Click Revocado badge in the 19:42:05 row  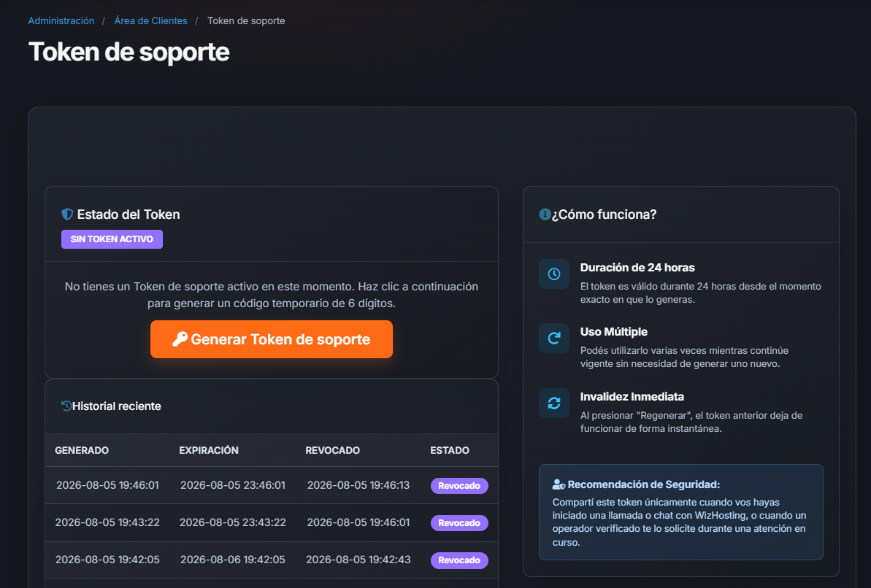click(x=459, y=560)
